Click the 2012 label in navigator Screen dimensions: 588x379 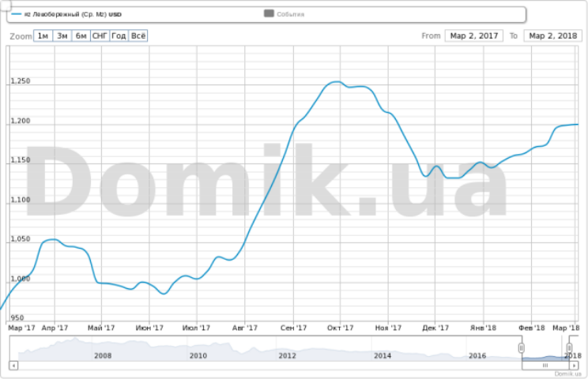[x=287, y=356]
